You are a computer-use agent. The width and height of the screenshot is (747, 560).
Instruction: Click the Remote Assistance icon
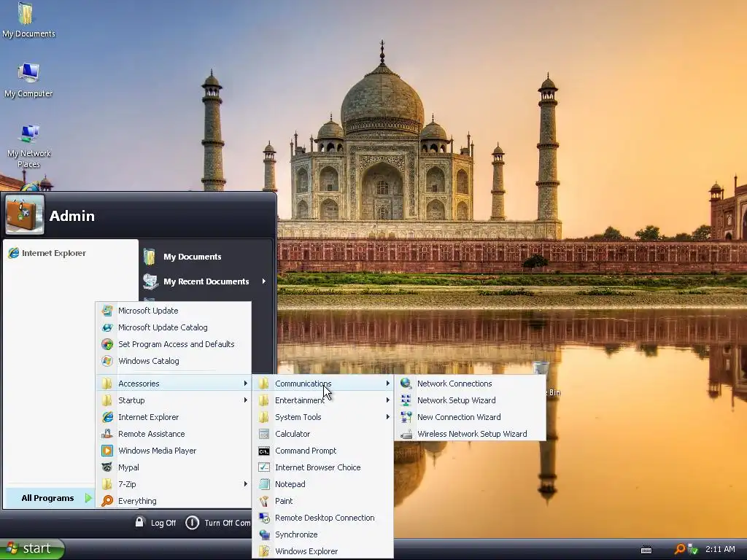(x=107, y=434)
